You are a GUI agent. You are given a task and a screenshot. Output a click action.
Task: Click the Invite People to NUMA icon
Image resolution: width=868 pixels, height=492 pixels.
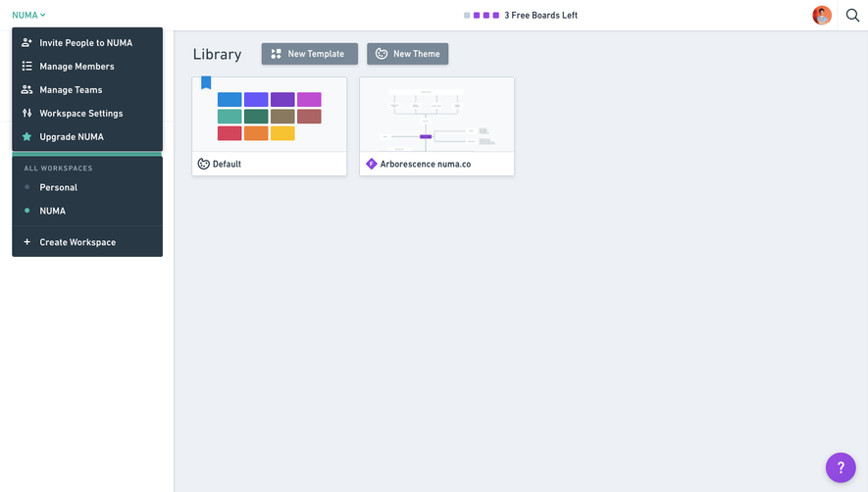pos(26,42)
